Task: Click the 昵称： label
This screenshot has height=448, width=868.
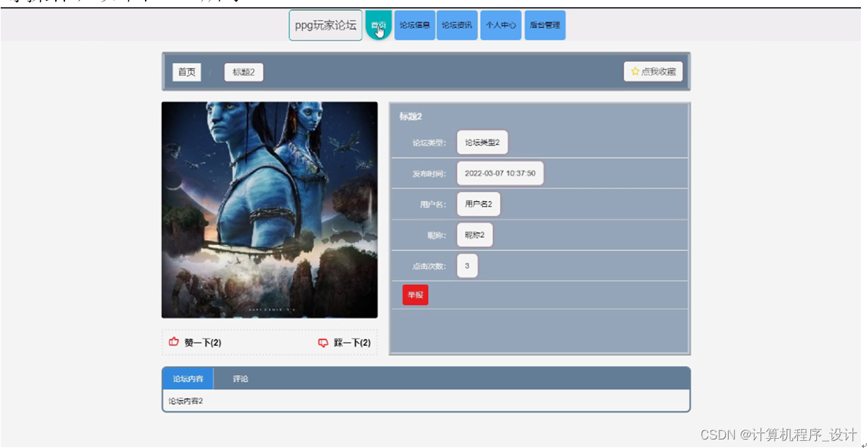Action: pyautogui.click(x=437, y=236)
